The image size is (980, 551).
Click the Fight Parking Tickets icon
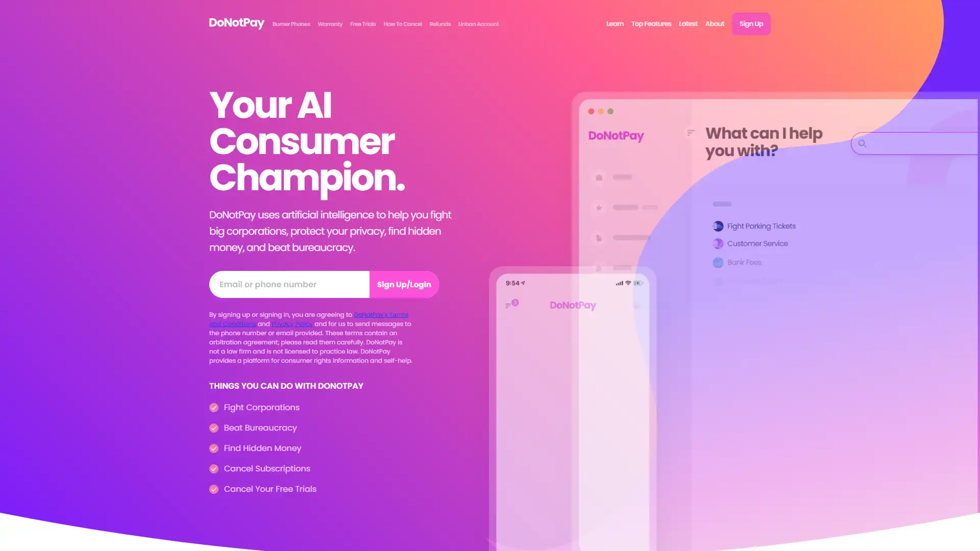pos(718,226)
